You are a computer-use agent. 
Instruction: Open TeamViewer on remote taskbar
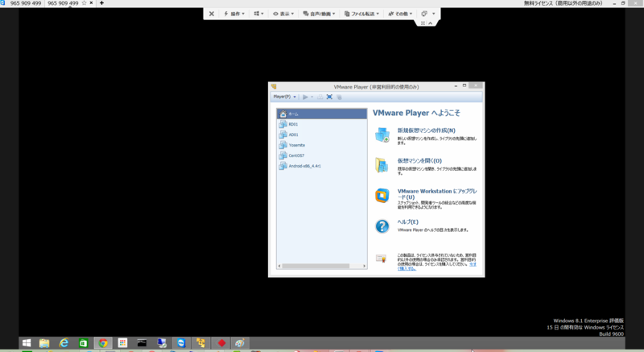point(181,343)
